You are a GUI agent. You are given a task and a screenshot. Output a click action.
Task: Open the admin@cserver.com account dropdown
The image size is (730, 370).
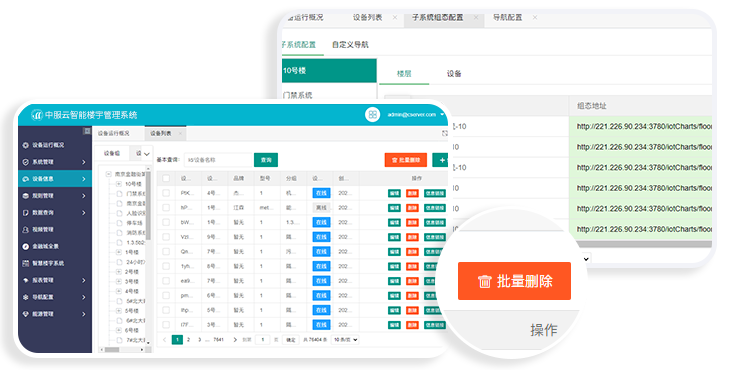click(x=416, y=114)
